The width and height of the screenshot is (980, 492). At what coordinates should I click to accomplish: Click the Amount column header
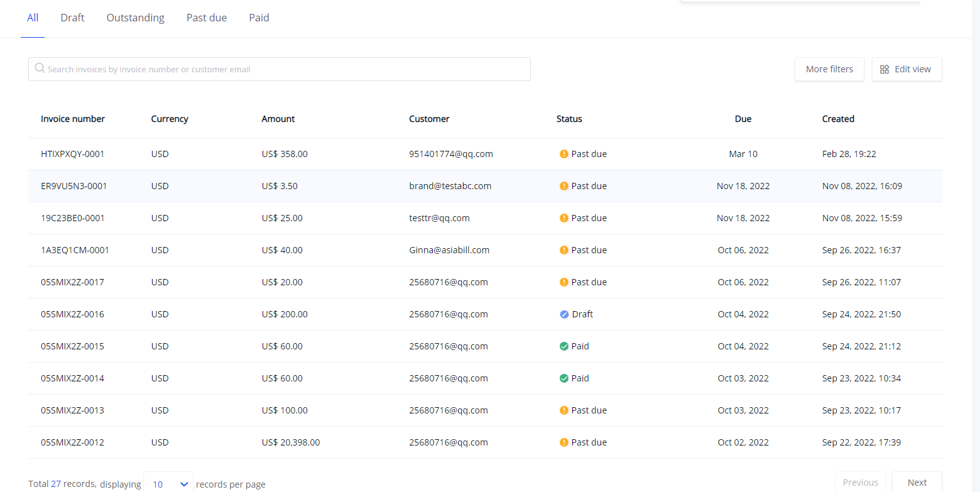[278, 119]
